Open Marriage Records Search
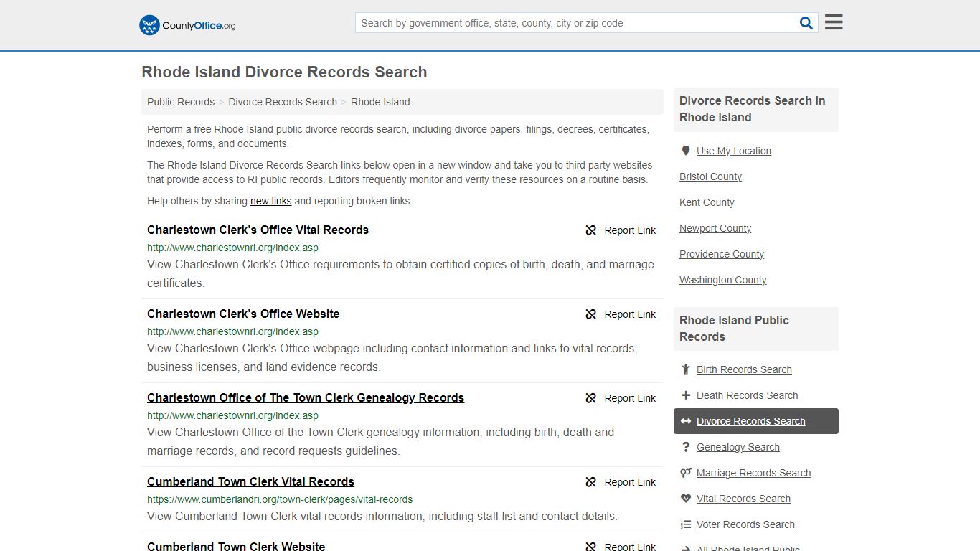 tap(753, 473)
